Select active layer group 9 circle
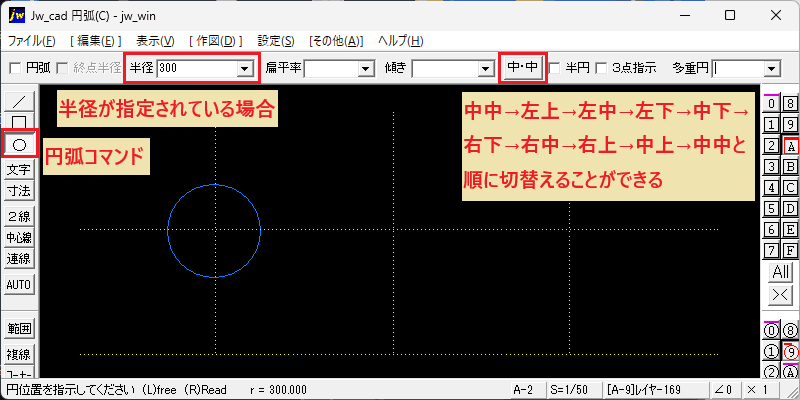Screen dimensions: 800x400 790,352
